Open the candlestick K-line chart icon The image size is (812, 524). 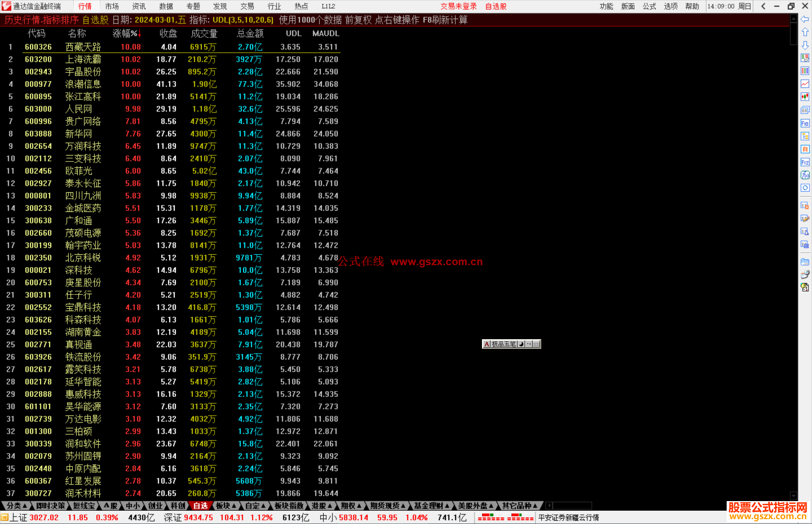click(x=805, y=97)
